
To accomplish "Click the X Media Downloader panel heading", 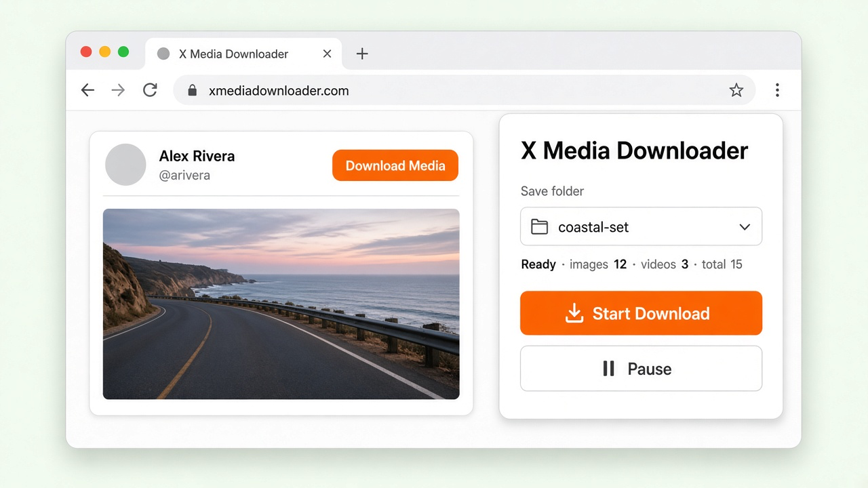I will (635, 150).
